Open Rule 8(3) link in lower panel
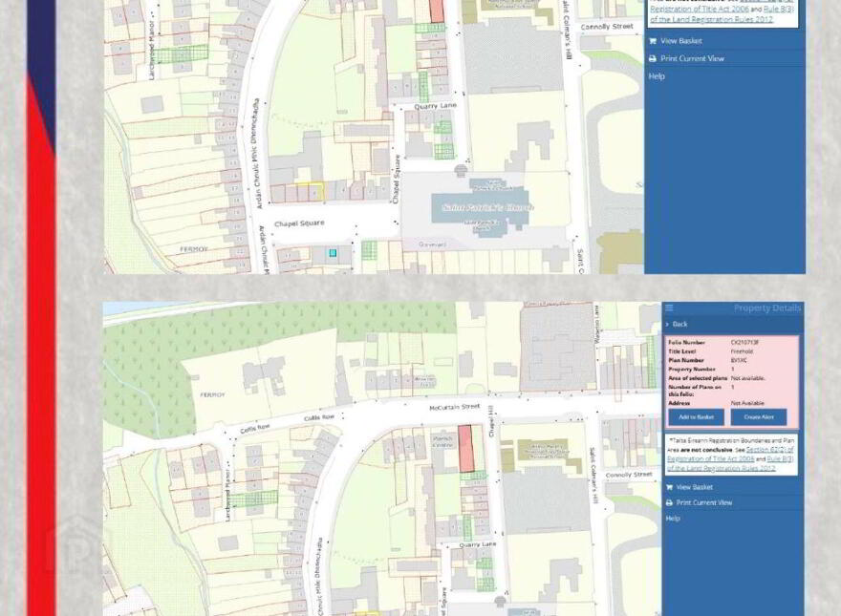The height and width of the screenshot is (616, 841). [780, 459]
